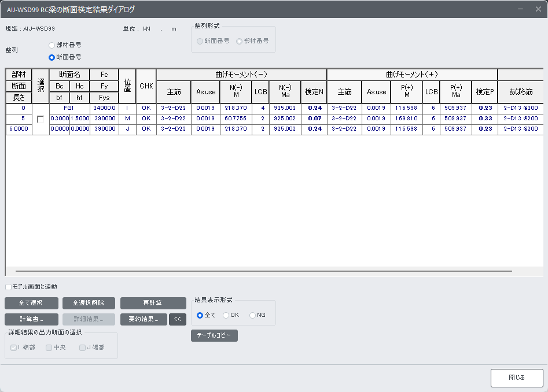Click the position M cell
548x392 pixels.
click(127, 119)
